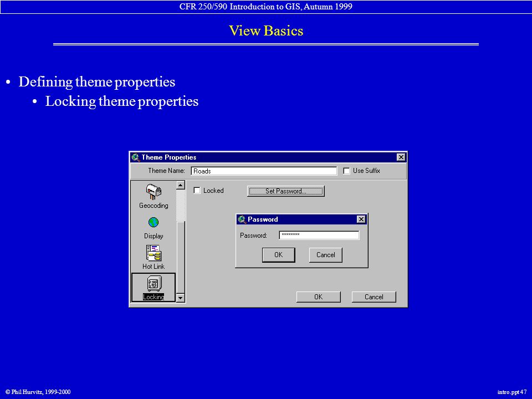The image size is (532, 399).
Task: Click the Hot Link label text
Action: (154, 267)
